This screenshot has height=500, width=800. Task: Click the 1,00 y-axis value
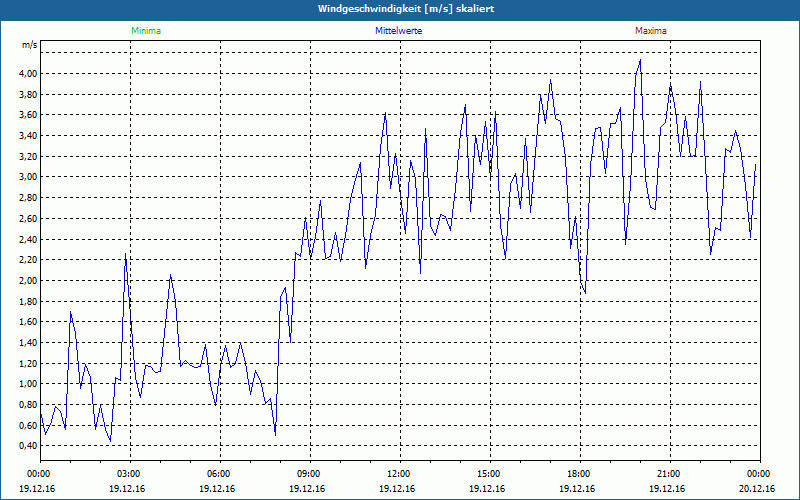(29, 384)
